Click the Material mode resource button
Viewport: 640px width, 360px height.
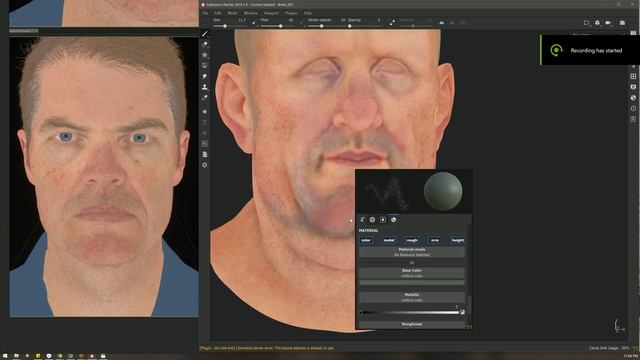(x=412, y=252)
